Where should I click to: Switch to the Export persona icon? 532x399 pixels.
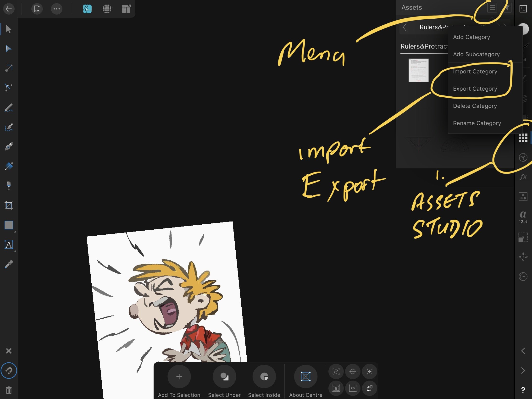pos(126,9)
